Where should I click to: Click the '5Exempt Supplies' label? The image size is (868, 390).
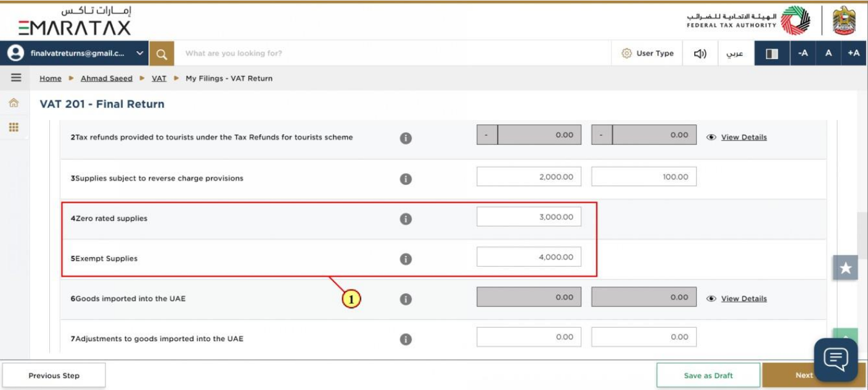coord(104,259)
